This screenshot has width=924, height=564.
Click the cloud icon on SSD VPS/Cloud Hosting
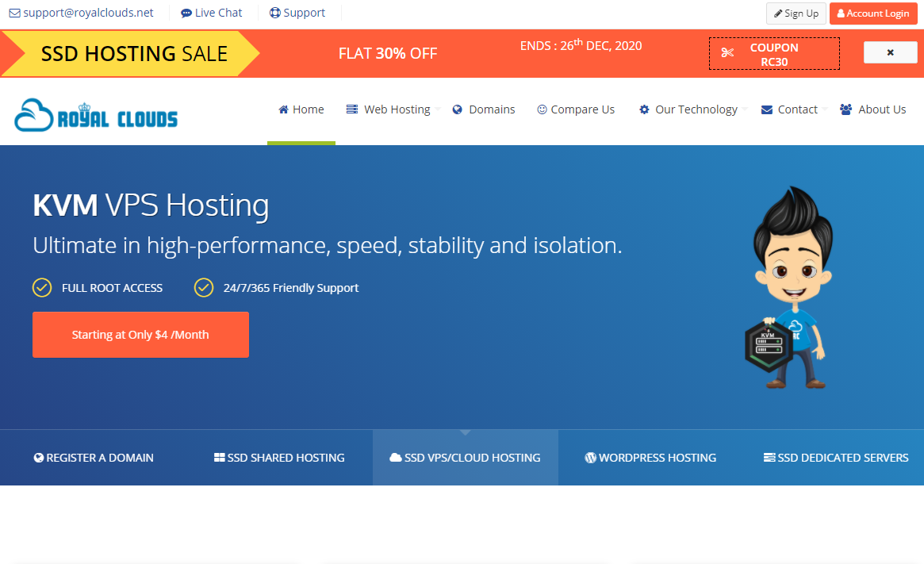pos(396,458)
